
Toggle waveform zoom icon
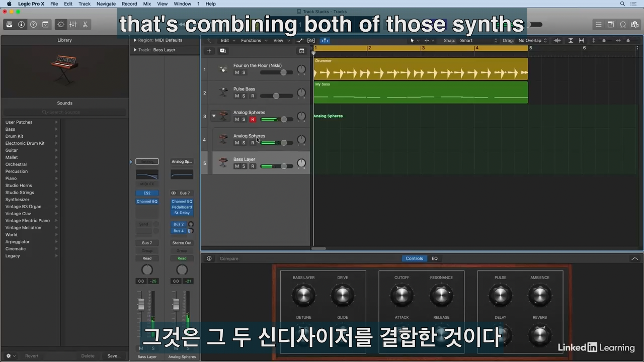click(x=557, y=40)
